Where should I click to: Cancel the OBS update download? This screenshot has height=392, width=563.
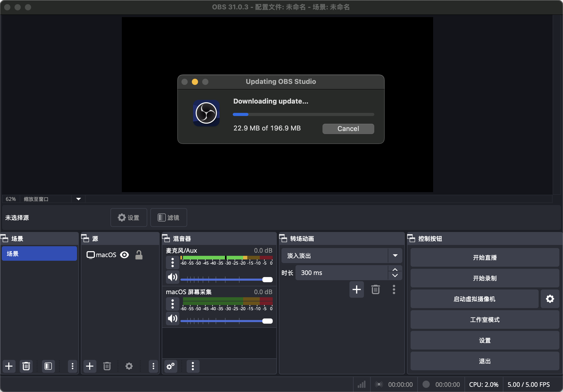[x=348, y=129]
